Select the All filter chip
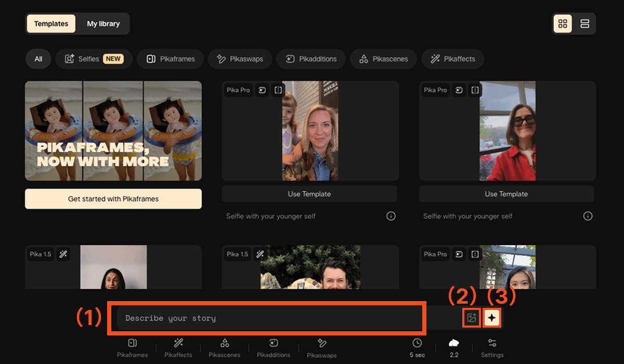Viewport: 624px width, 364px height. coord(38,59)
